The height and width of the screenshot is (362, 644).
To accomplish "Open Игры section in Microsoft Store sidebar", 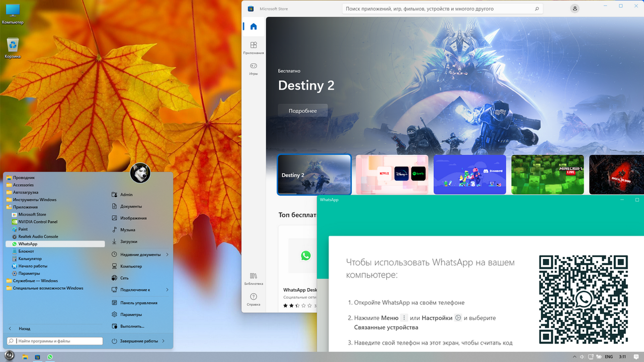I will point(253,69).
